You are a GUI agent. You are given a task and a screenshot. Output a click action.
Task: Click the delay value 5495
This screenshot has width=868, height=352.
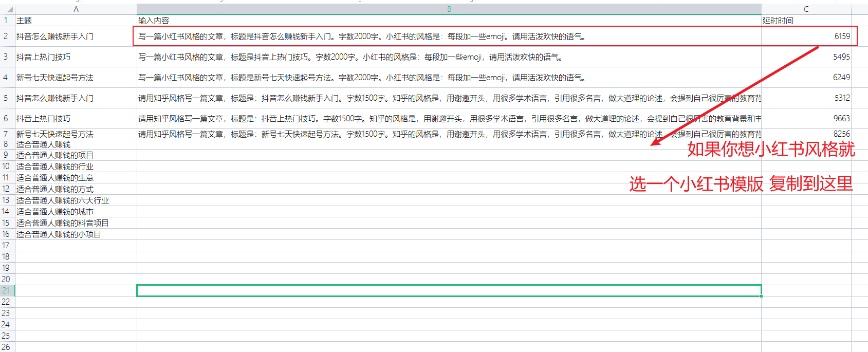pyautogui.click(x=806, y=57)
